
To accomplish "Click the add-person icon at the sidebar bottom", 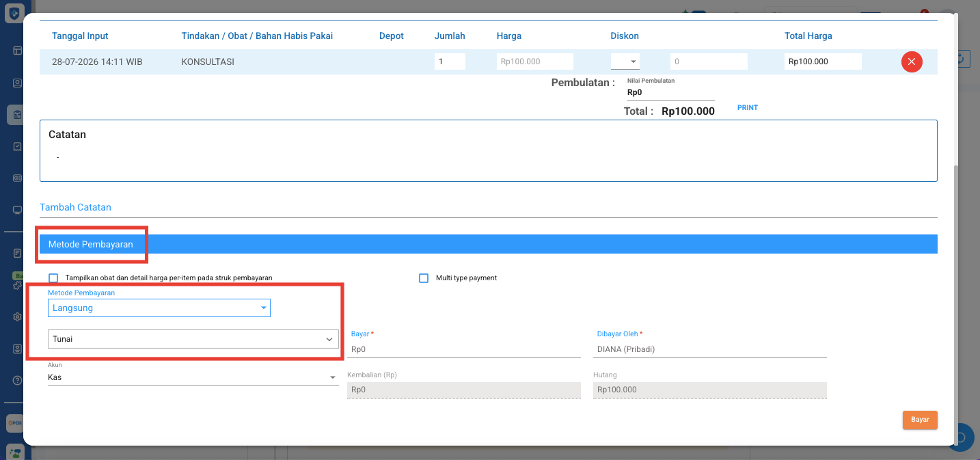I will tap(15, 452).
